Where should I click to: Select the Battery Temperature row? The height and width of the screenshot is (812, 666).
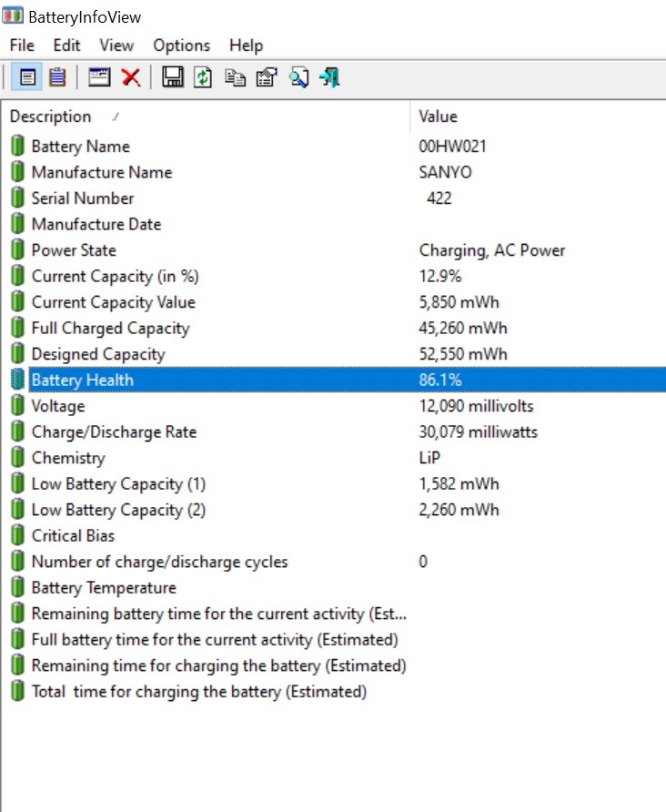coord(334,587)
